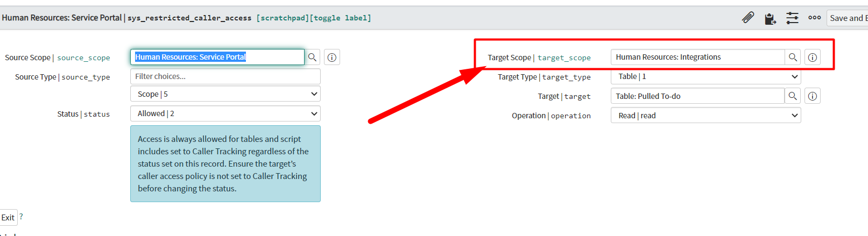Open the personalize form sliders icon
868x236 pixels.
tap(792, 18)
